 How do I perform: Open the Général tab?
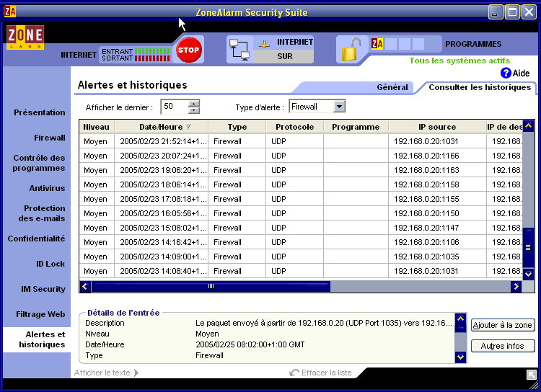[392, 87]
